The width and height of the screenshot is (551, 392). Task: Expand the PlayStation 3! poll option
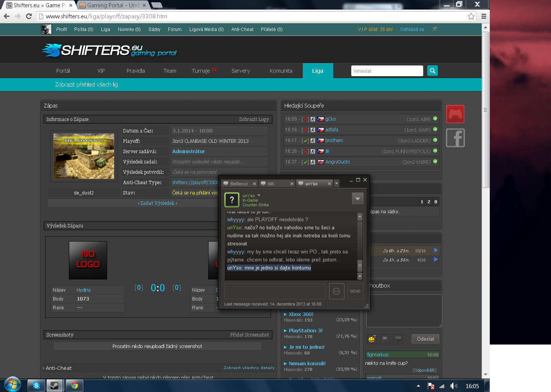coord(303,331)
